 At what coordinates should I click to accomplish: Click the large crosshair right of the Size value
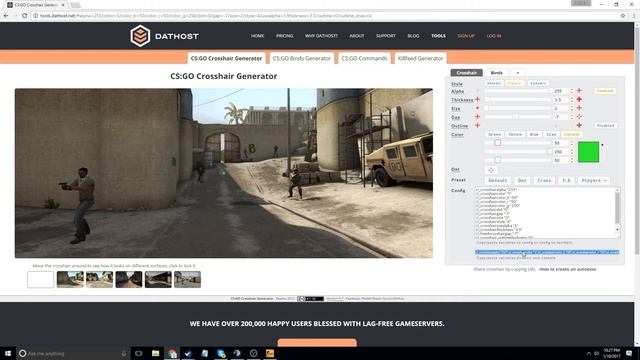pyautogui.click(x=579, y=108)
